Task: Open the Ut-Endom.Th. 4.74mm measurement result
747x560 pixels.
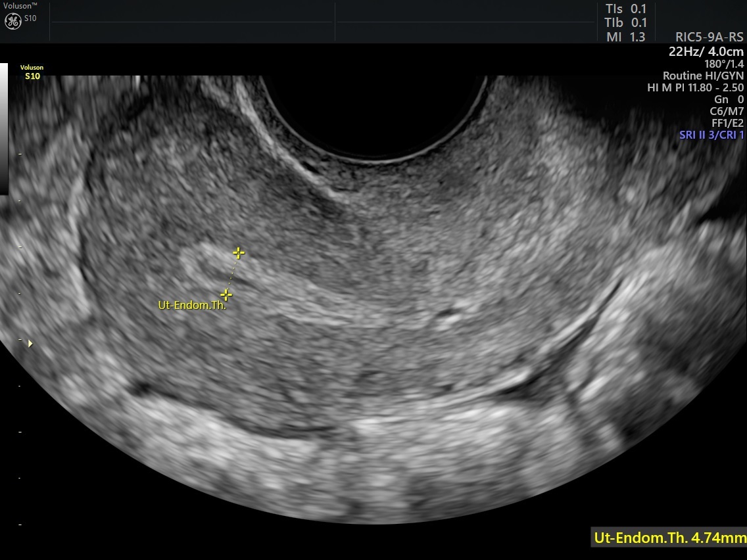Action: (x=669, y=537)
